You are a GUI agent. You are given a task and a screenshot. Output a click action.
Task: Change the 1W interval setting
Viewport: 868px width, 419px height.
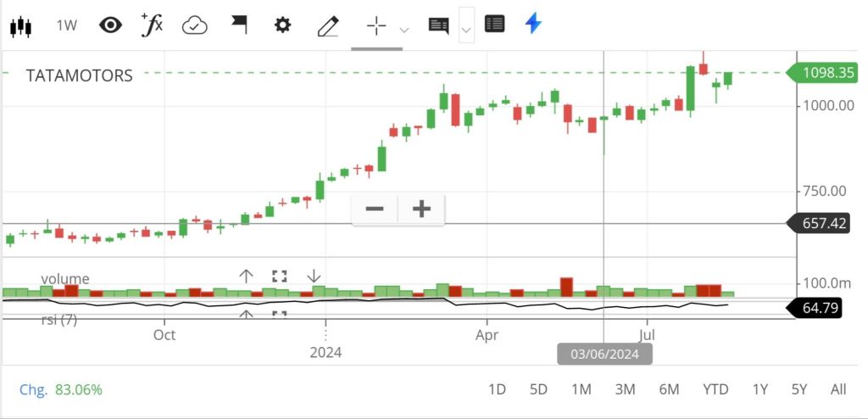(x=66, y=25)
